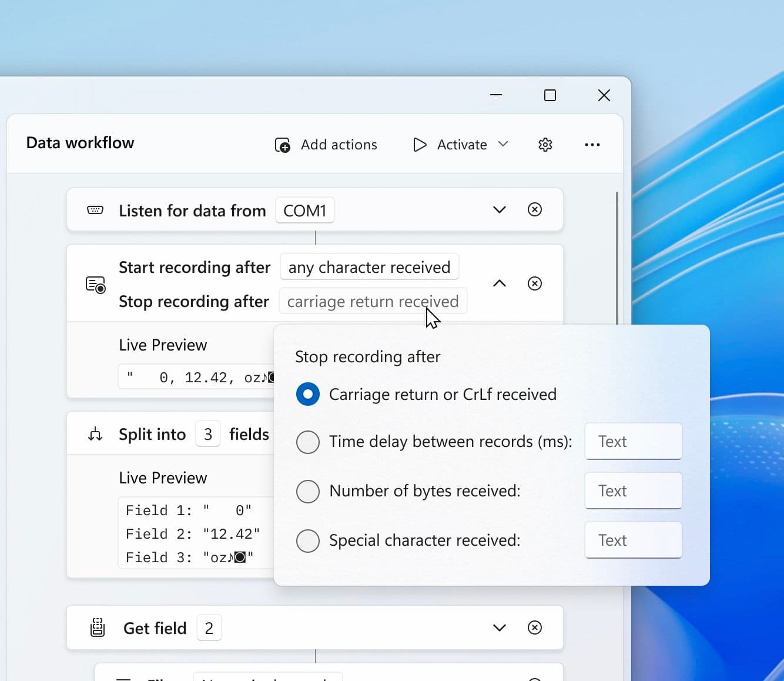
Task: Delete the recording step with its X icon
Action: click(x=534, y=283)
